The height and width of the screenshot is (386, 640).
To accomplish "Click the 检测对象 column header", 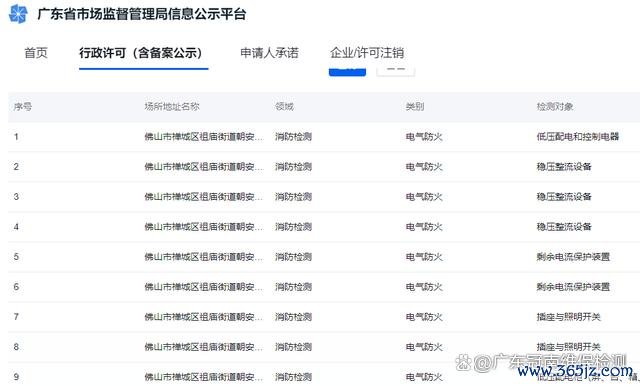I will tap(555, 107).
